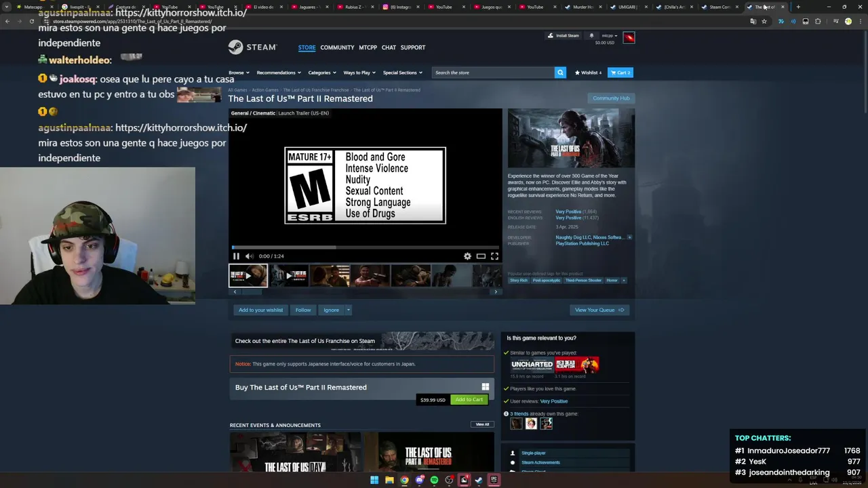Click the Community Hub button
Screen dimensions: 868x488
pyautogui.click(x=611, y=98)
